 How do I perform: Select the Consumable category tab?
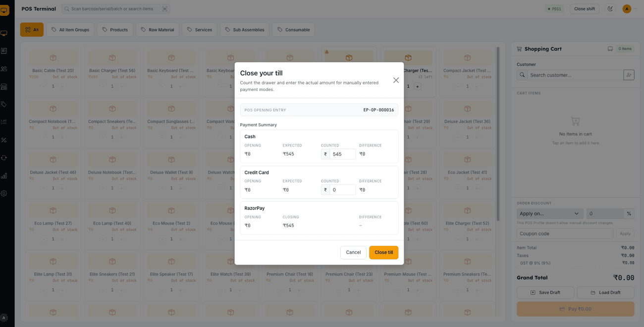[294, 30]
